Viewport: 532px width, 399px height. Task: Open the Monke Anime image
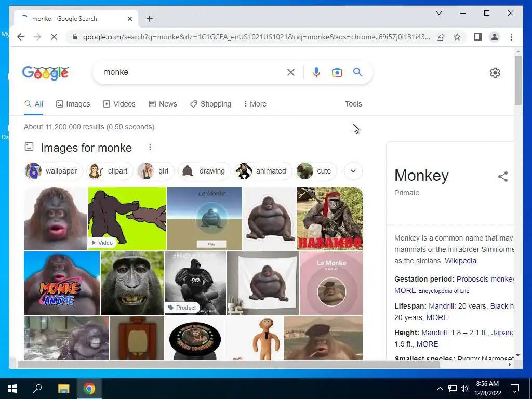[x=62, y=283]
